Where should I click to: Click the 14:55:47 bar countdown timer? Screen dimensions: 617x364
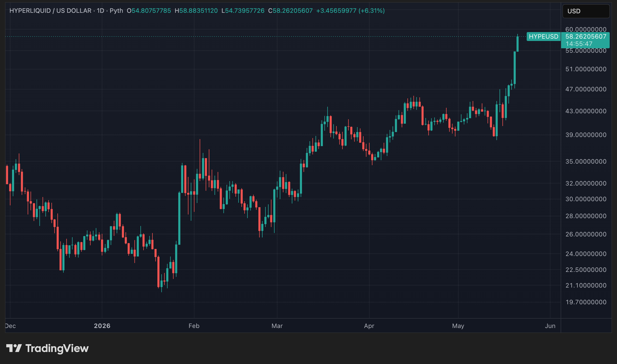point(579,44)
